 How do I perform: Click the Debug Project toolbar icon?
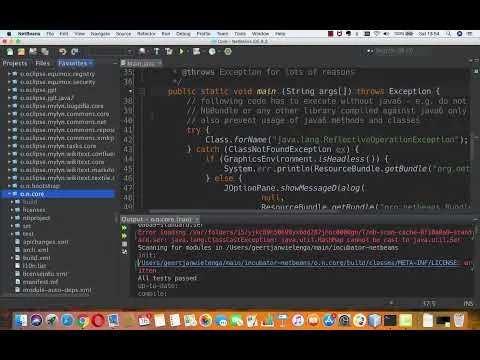[x=197, y=52]
